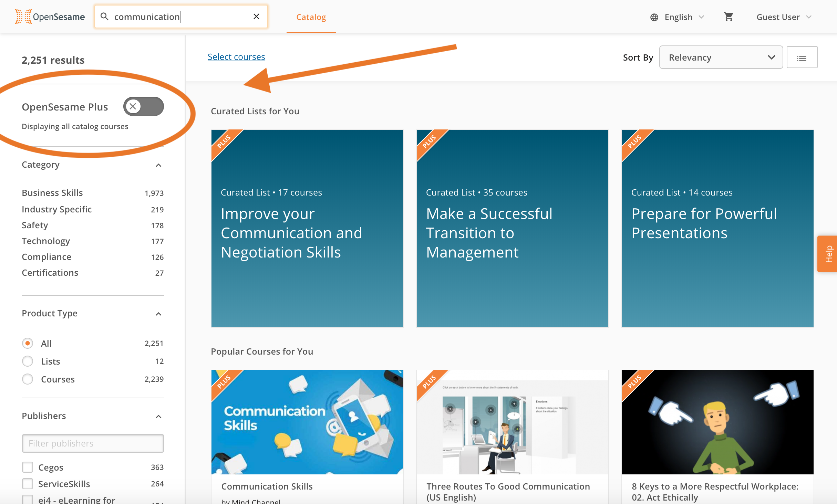Clear the search field with X

pos(256,17)
